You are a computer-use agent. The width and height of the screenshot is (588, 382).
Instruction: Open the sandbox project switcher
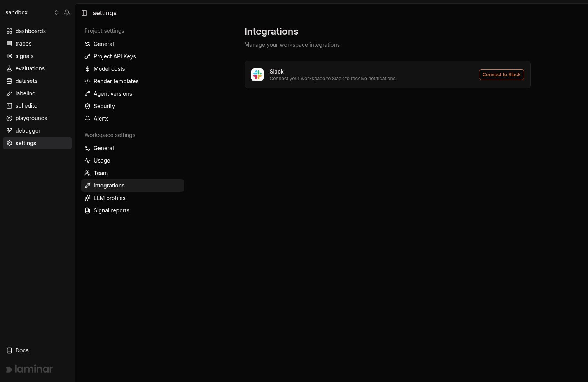tap(32, 12)
